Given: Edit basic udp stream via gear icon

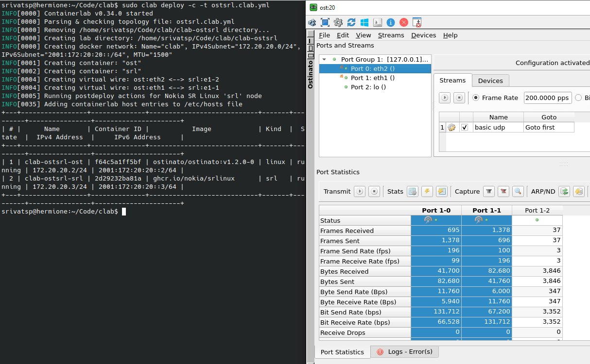Looking at the screenshot, I should tap(451, 127).
